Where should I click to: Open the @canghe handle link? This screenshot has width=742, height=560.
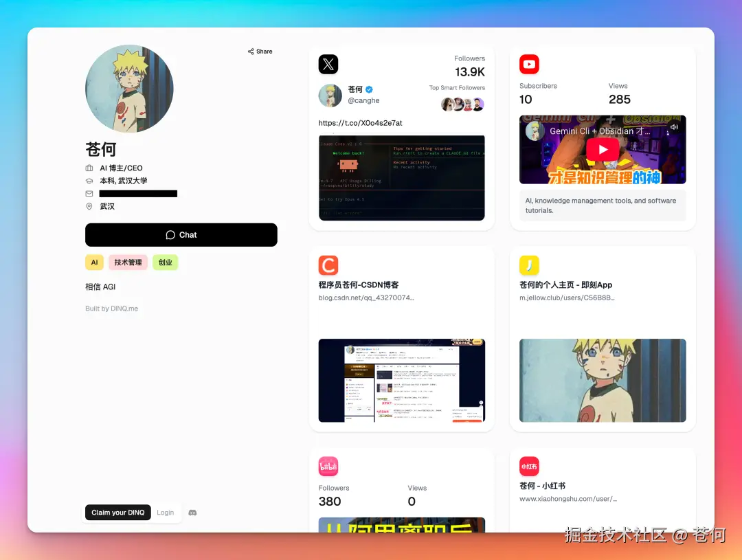[363, 100]
